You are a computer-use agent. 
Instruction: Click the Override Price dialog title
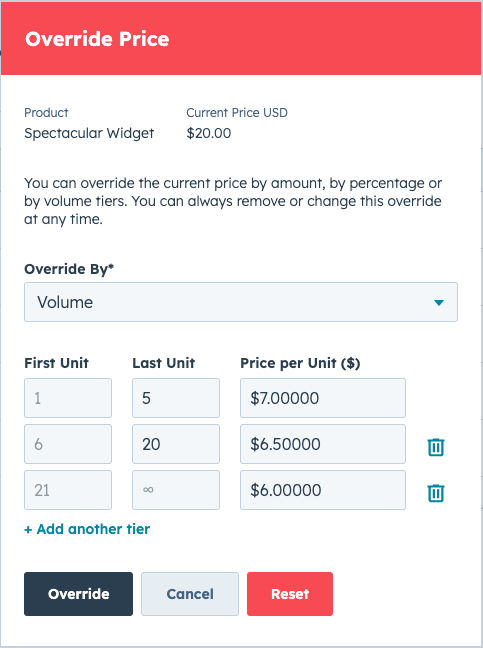pos(97,39)
